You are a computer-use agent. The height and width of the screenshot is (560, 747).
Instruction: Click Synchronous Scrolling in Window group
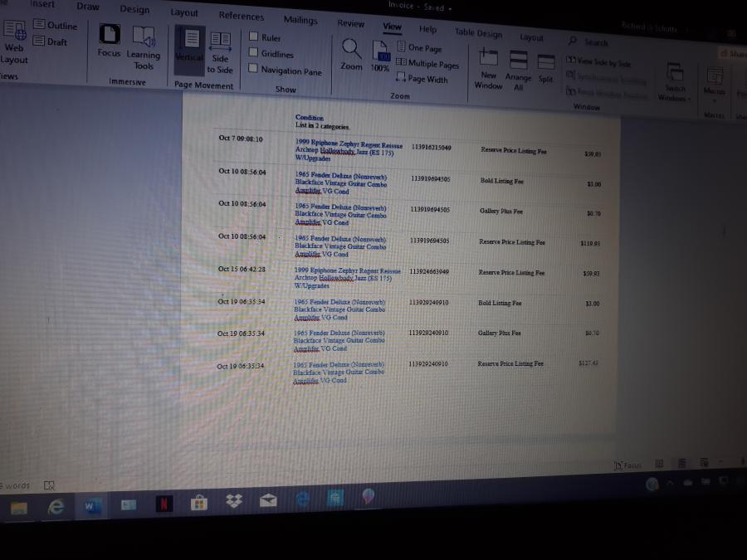tap(606, 78)
